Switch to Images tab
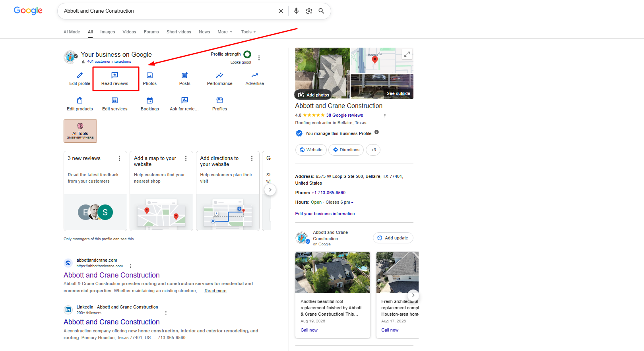The height and width of the screenshot is (351, 644). coord(107,32)
